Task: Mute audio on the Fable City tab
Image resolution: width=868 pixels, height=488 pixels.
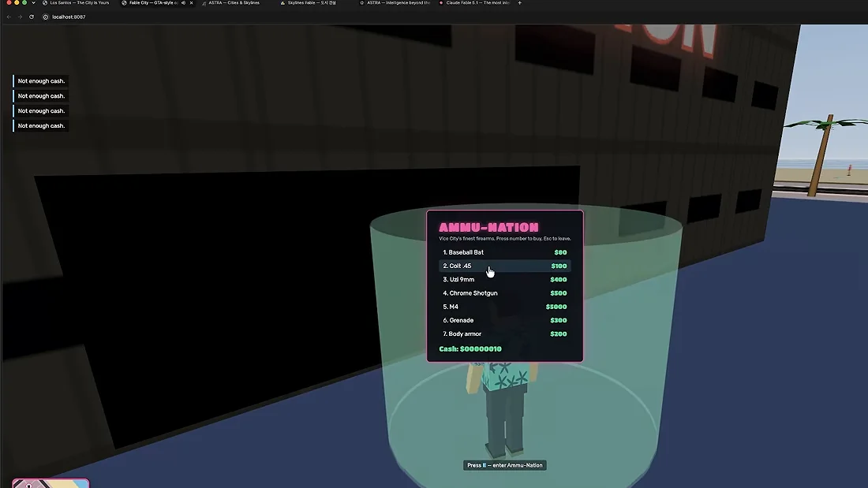Action: click(183, 3)
